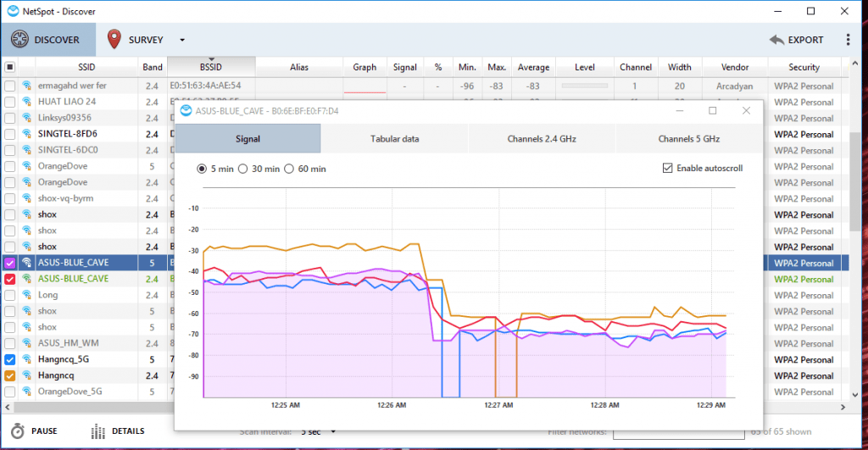Check the HUAT LIAO 24 checkbox
868x450 pixels.
click(9, 102)
